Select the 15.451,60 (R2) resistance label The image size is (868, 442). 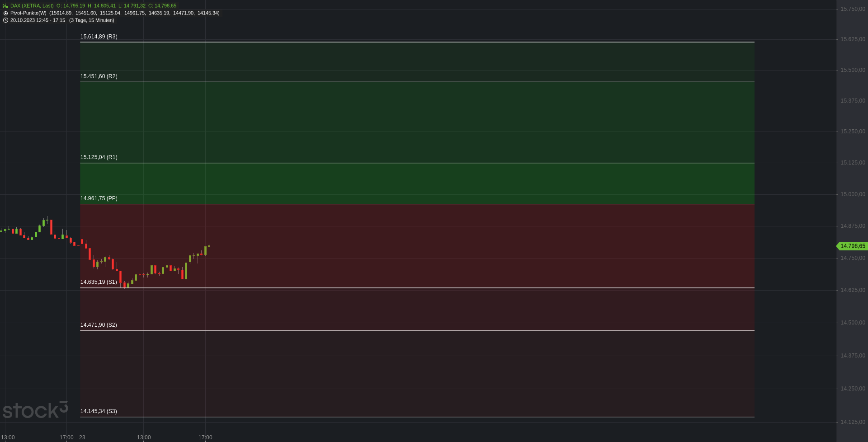[99, 76]
